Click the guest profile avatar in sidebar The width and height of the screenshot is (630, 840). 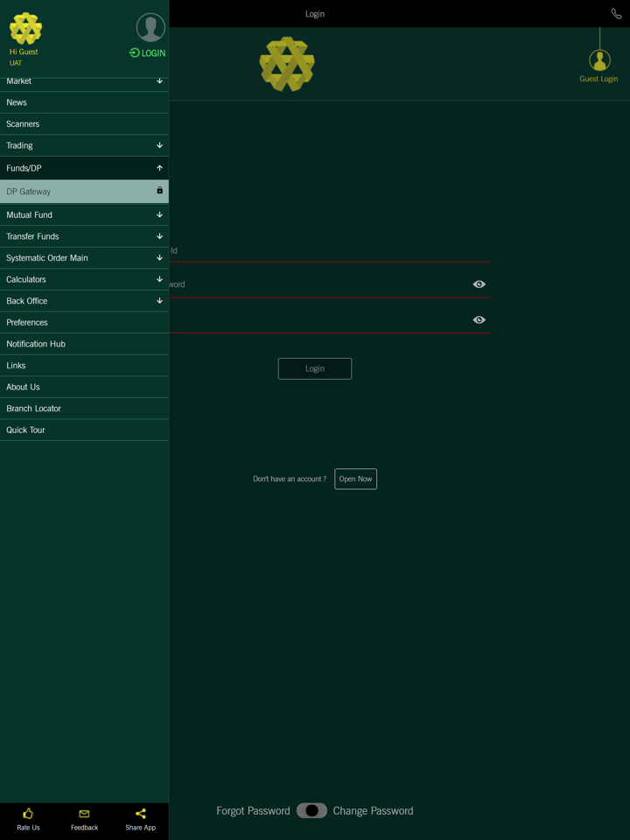coord(150,27)
